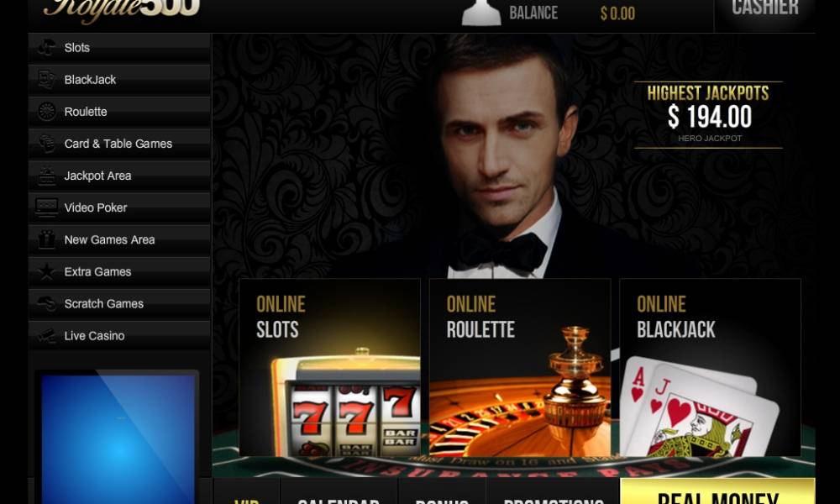This screenshot has width=840, height=504.
Task: Click the Real Money button
Action: [x=717, y=491]
